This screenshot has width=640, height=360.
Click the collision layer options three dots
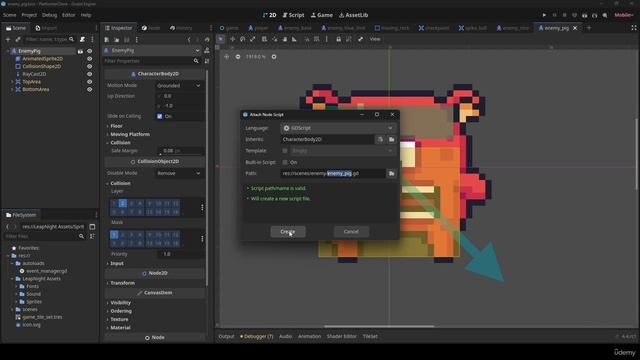tap(202, 208)
